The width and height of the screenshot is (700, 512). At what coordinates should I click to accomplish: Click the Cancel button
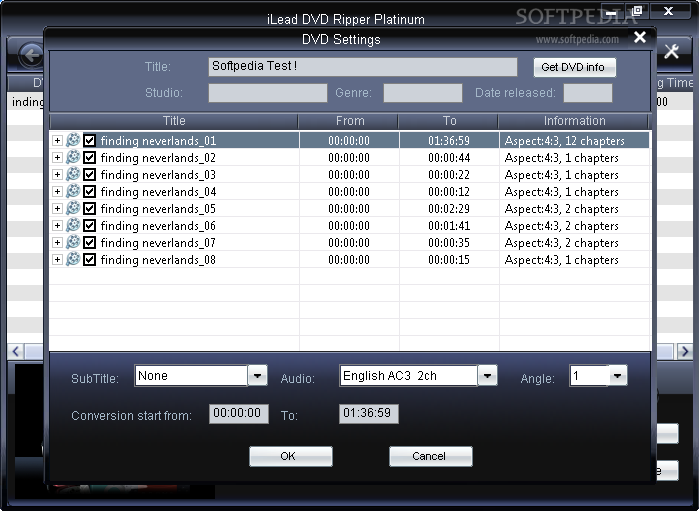430,456
